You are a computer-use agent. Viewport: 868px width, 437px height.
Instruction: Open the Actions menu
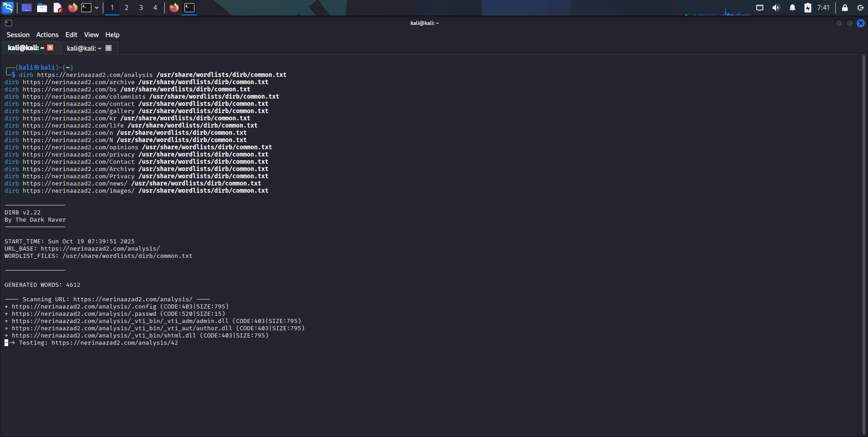[x=47, y=35]
